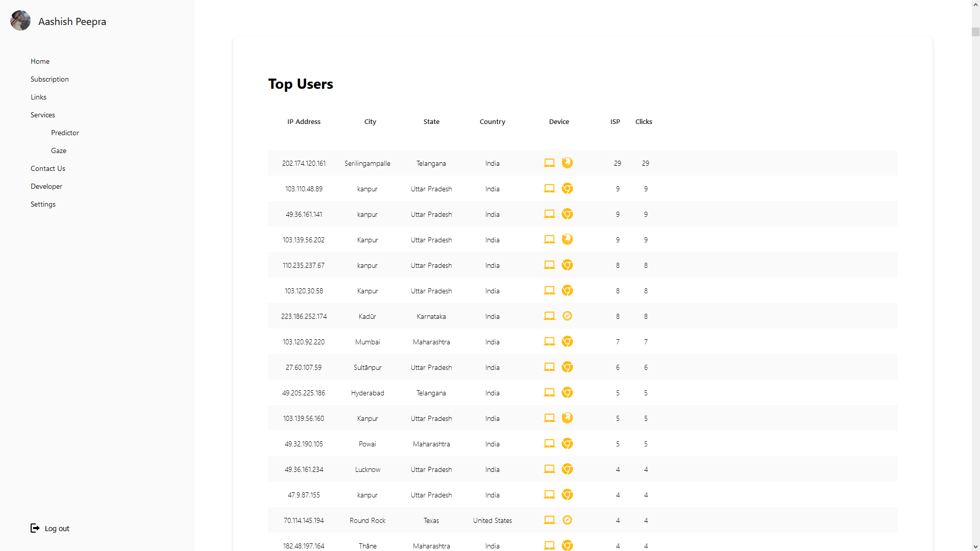Open the Predictor service
This screenshot has width=980, height=551.
65,133
